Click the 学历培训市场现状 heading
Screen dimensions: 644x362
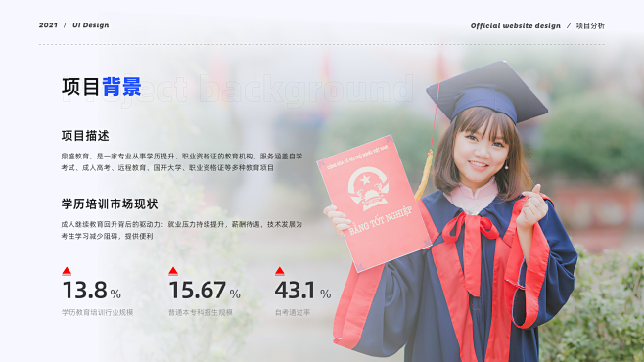(110, 204)
